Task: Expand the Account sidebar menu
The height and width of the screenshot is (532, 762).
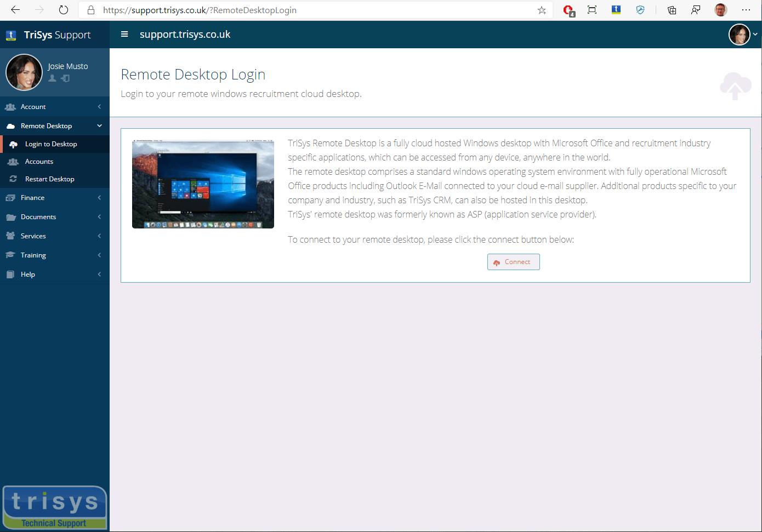Action: point(55,107)
